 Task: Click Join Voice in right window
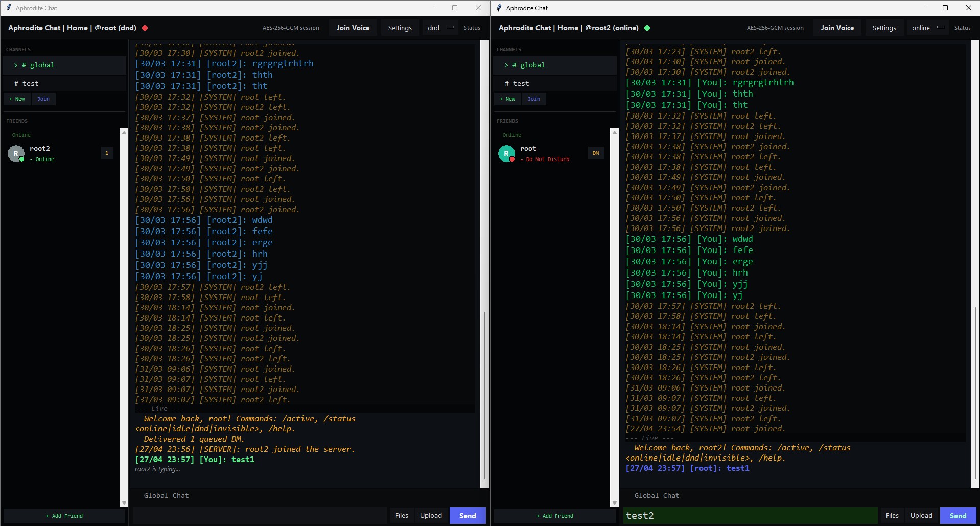coord(837,28)
